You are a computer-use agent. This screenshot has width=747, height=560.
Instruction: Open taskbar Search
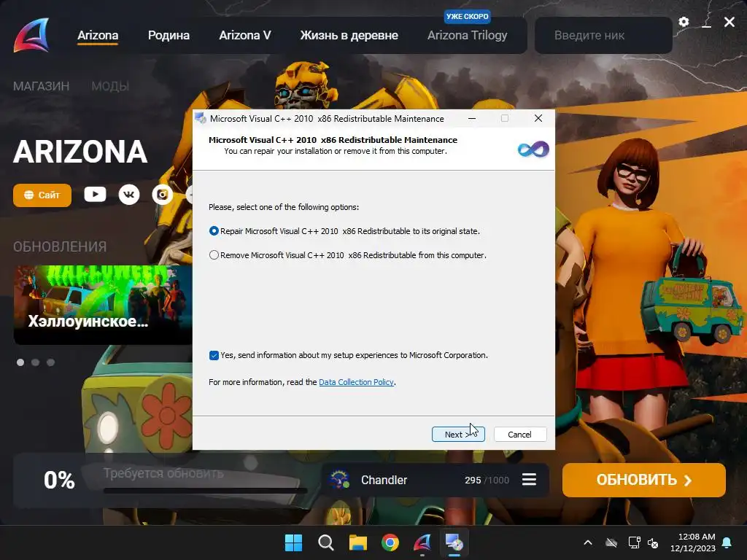click(326, 542)
